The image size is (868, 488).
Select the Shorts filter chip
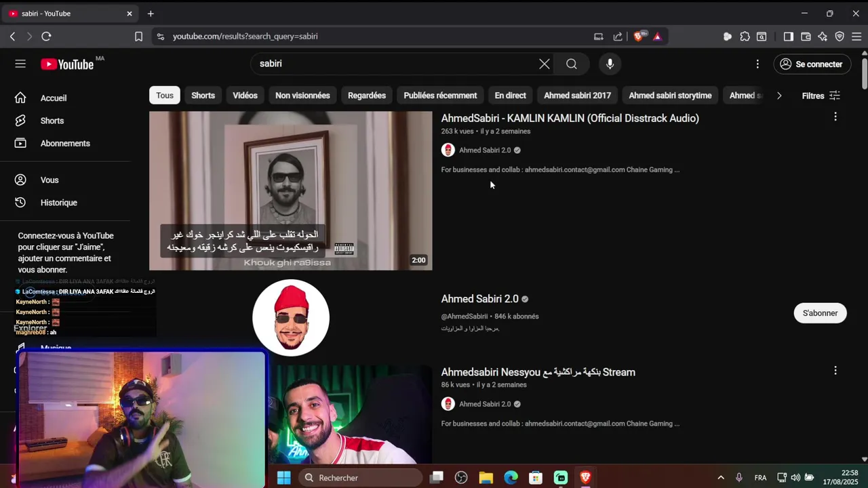[203, 96]
